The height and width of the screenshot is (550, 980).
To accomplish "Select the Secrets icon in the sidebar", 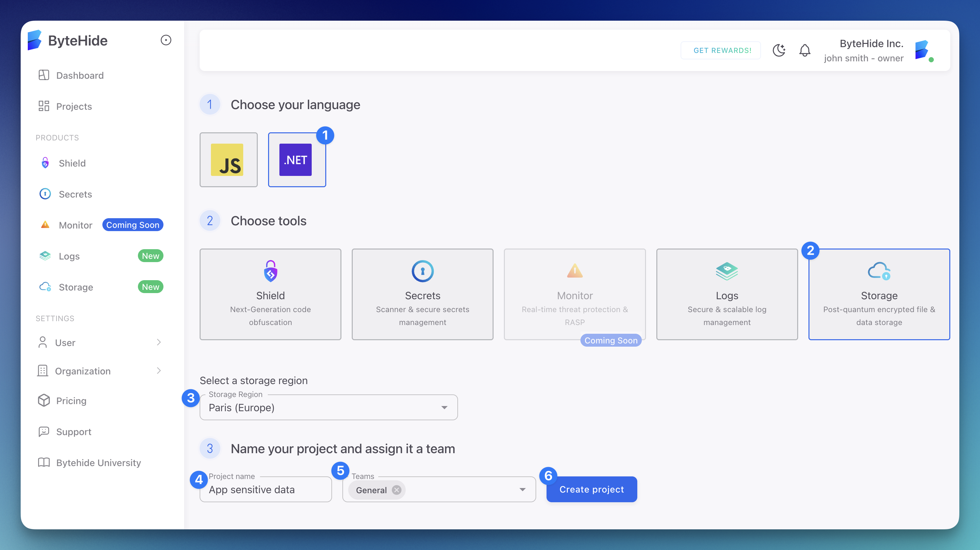I will [x=45, y=194].
